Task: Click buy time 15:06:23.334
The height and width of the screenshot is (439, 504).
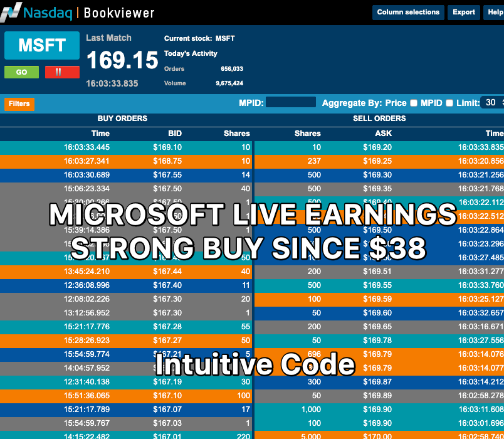Action: (87, 189)
